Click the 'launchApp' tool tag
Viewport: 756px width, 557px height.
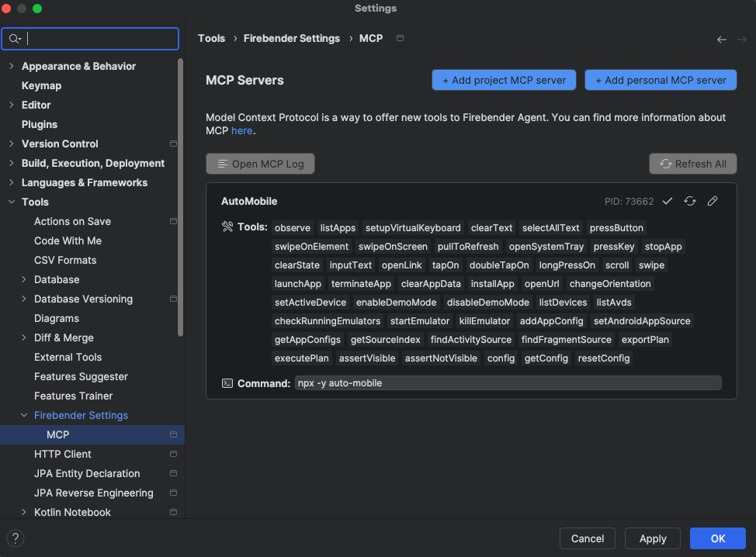tap(297, 284)
